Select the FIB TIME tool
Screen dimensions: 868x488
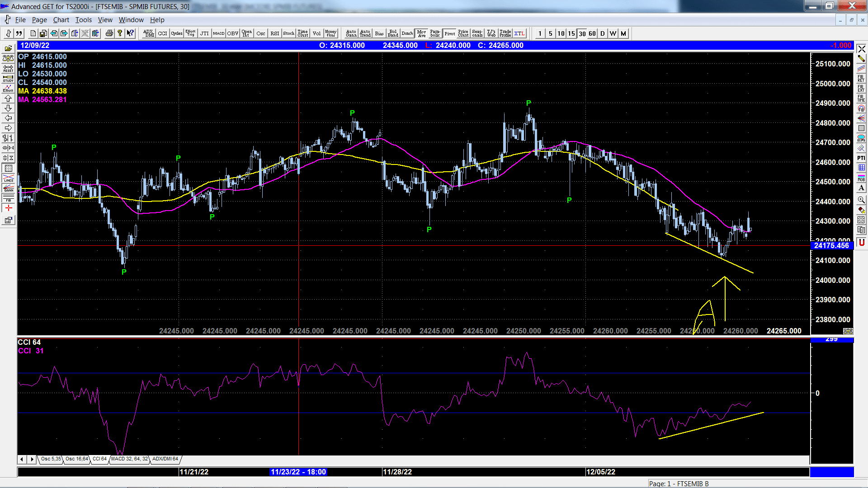[861, 99]
